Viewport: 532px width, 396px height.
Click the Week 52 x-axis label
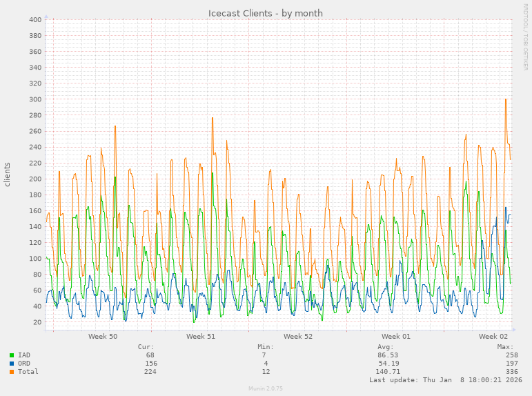tap(298, 337)
